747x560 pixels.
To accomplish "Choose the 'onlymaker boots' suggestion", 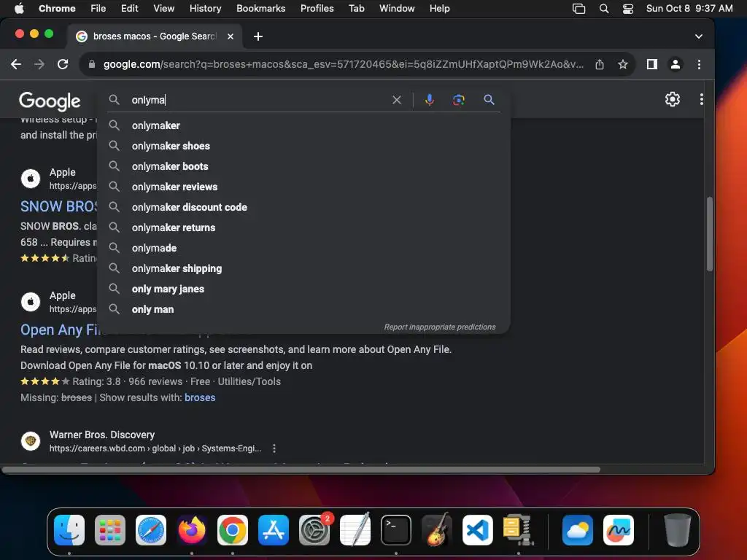I will [304, 167].
